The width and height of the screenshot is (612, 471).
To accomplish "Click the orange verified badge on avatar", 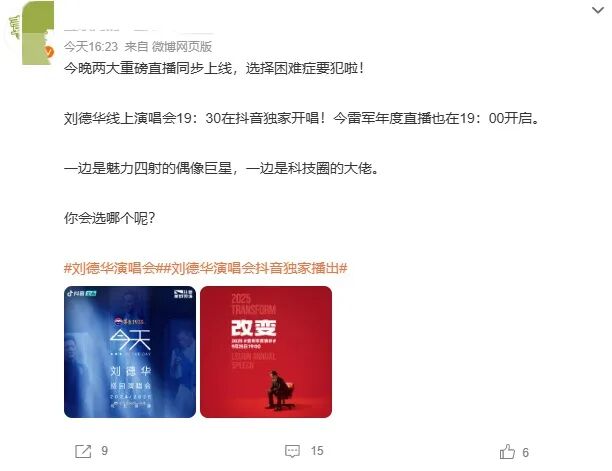I will (49, 52).
